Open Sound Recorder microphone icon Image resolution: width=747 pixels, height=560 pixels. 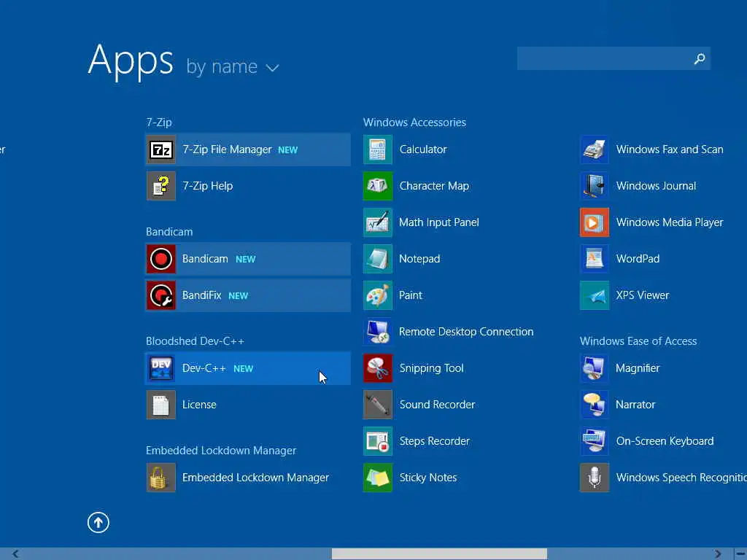pyautogui.click(x=378, y=405)
